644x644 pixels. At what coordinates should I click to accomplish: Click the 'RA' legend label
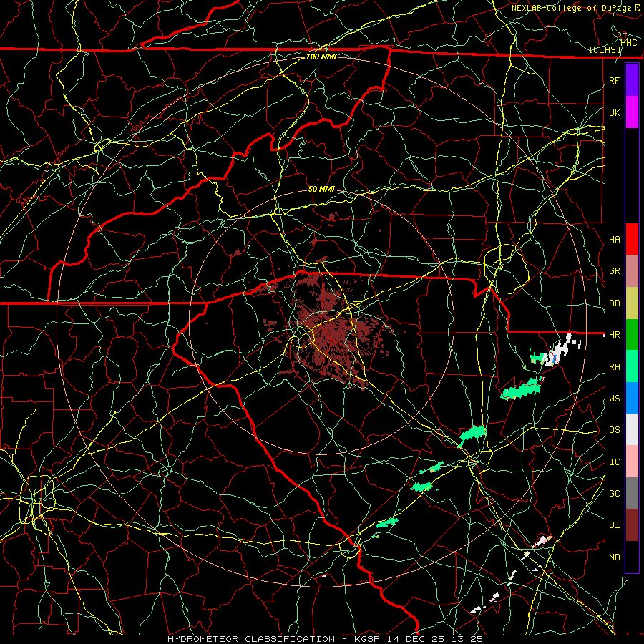tap(614, 367)
